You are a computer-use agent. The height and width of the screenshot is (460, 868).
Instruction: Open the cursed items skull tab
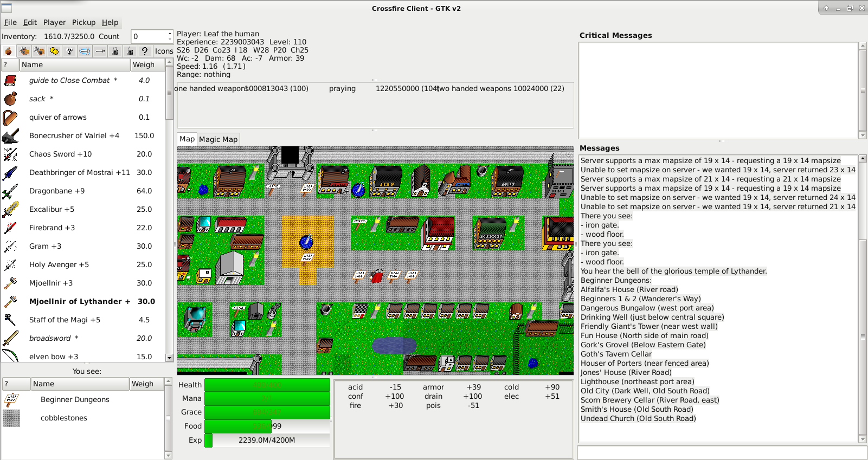[69, 51]
